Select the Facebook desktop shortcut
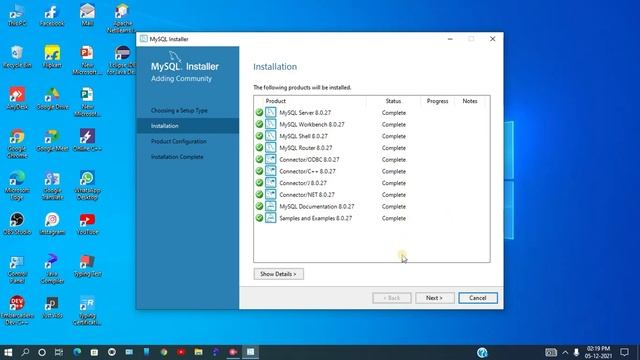Viewport: 640px width, 360px height. [52, 16]
